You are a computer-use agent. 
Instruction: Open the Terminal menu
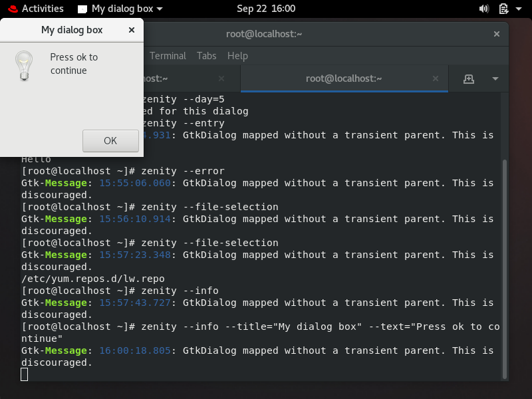click(168, 55)
